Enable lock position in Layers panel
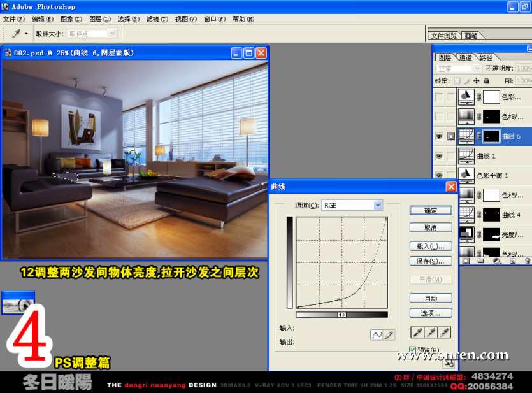532x393 pixels. (477, 81)
